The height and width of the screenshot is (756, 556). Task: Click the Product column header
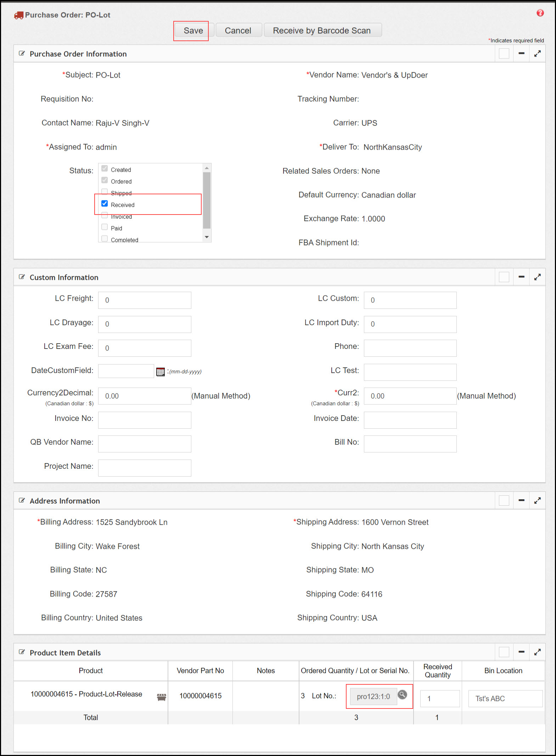91,671
